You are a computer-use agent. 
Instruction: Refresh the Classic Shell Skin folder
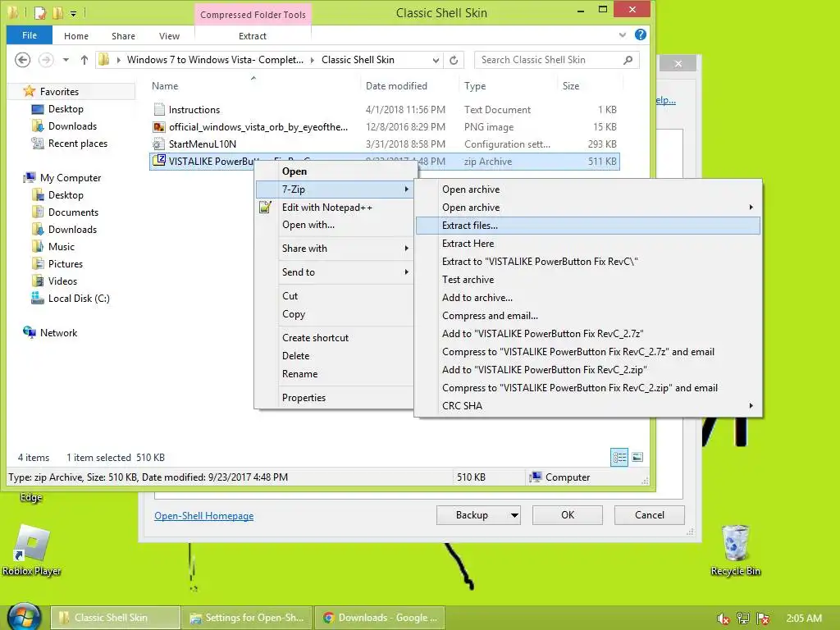(x=454, y=60)
